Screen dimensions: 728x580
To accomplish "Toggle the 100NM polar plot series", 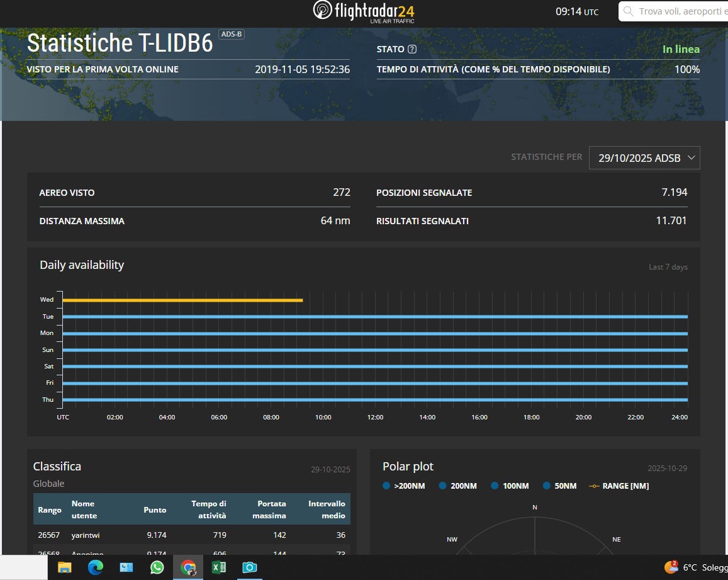I will [x=511, y=486].
